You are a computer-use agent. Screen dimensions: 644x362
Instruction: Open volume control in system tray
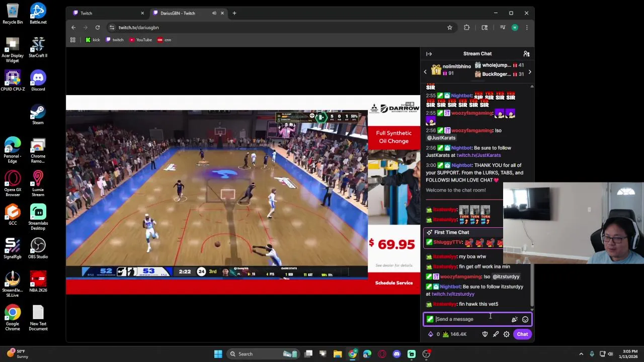click(610, 354)
